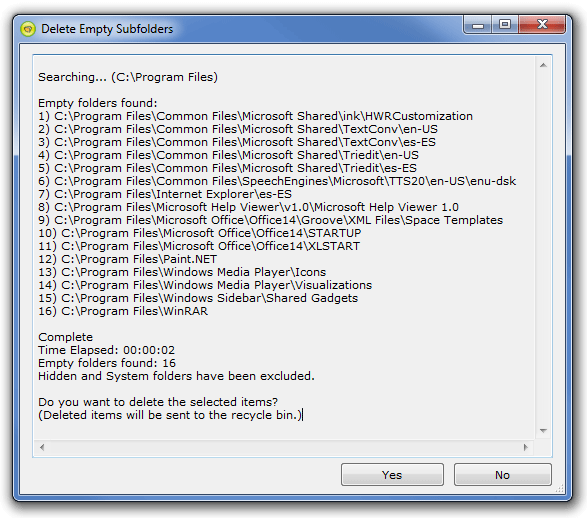This screenshot has height=518, width=587.
Task: Click the Time Elapsed line
Action: [106, 350]
